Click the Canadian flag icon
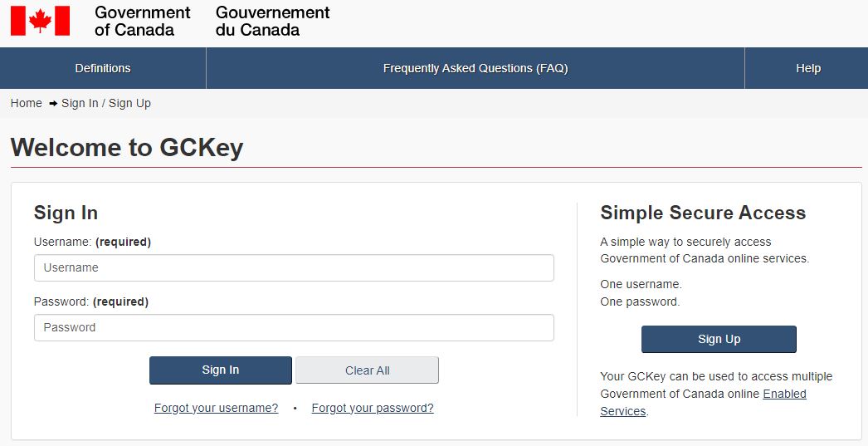Screen dimensions: 868x446 click(40, 21)
